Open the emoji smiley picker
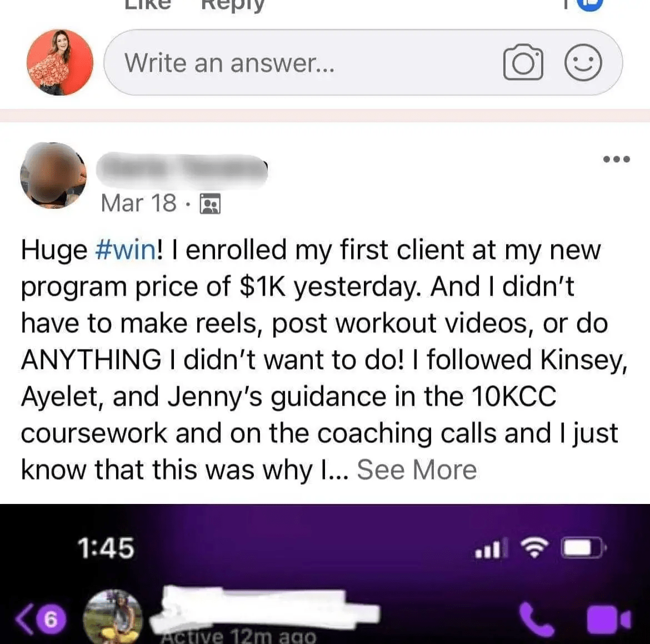The width and height of the screenshot is (650, 644). pos(583,62)
